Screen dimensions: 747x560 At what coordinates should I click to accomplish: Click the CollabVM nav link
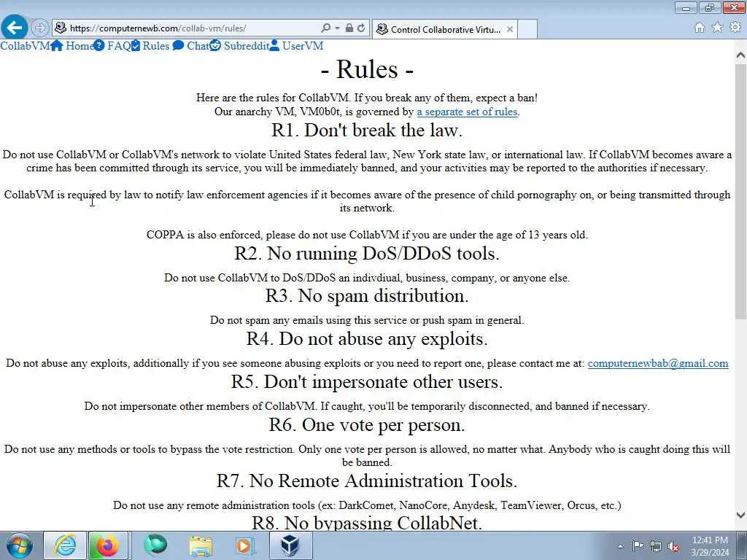pos(25,46)
